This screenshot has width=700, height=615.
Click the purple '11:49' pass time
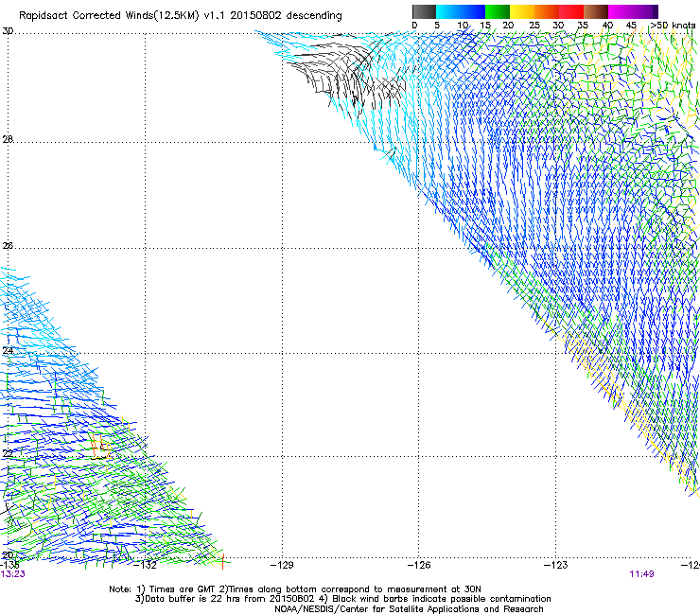642,574
